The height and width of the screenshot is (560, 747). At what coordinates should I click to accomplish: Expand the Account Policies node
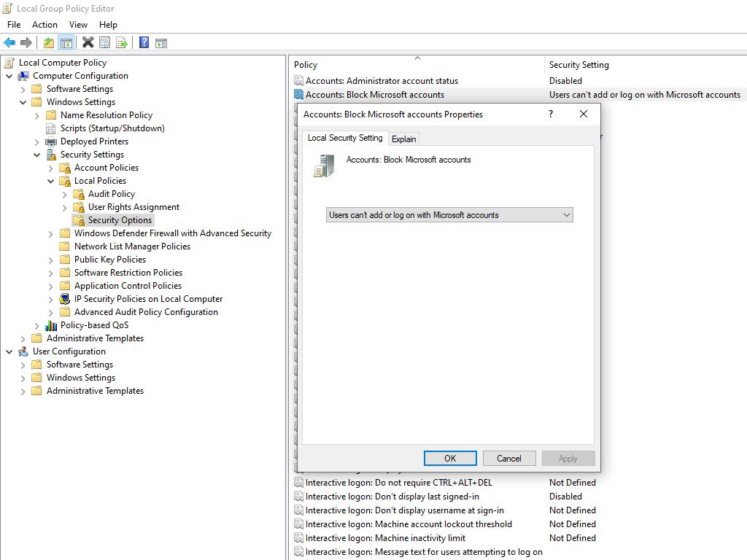point(50,168)
